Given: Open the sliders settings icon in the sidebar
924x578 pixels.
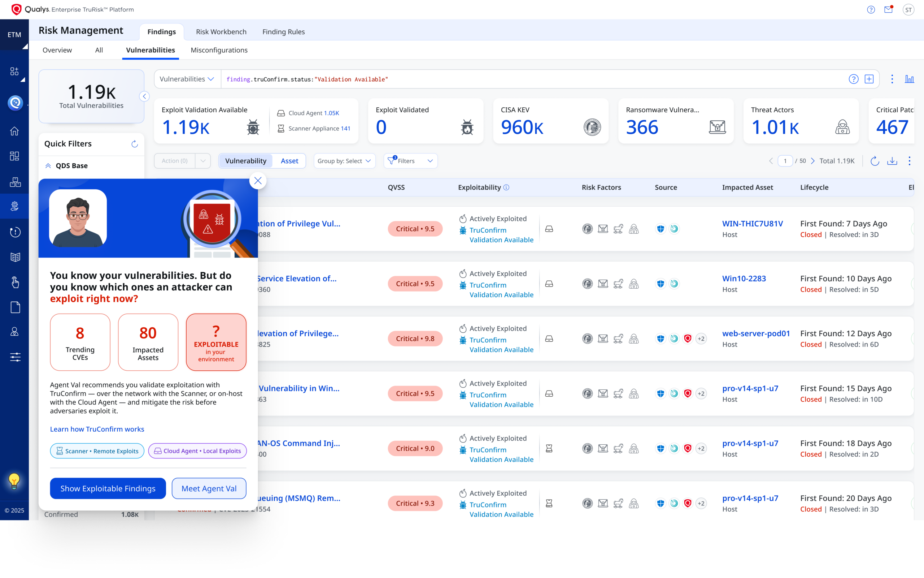Looking at the screenshot, I should pos(15,357).
